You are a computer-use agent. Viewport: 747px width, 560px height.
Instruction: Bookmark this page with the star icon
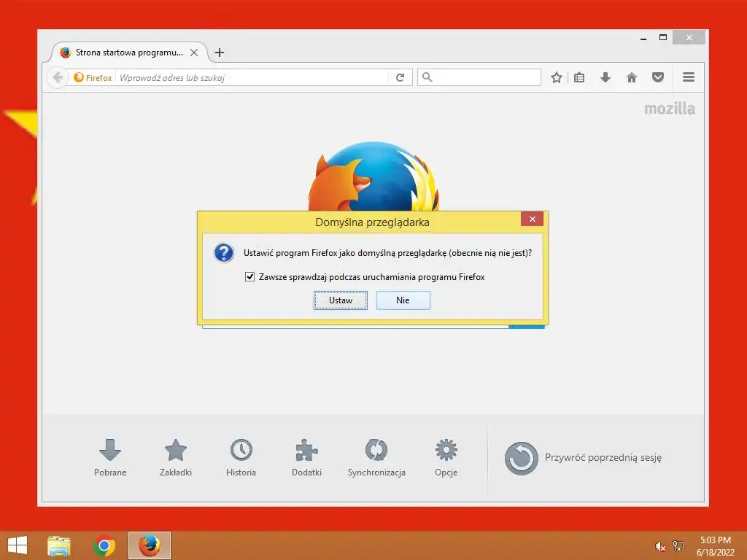click(556, 77)
